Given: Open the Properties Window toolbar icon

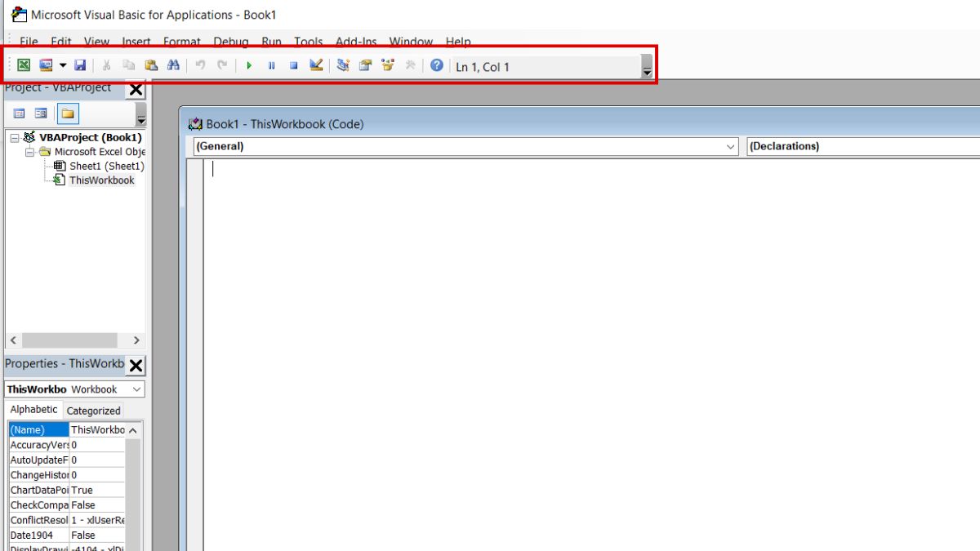Looking at the screenshot, I should point(365,66).
